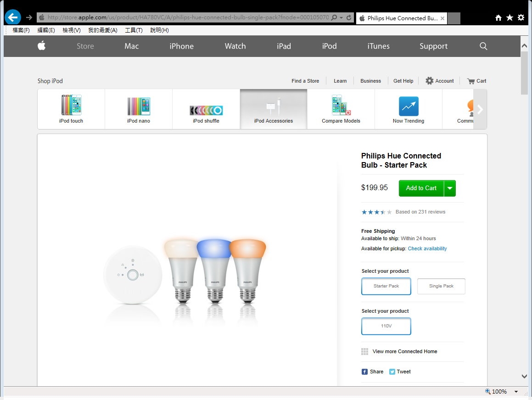This screenshot has width=532, height=400.
Task: Choose the Starter Pack option
Action: pyautogui.click(x=386, y=286)
